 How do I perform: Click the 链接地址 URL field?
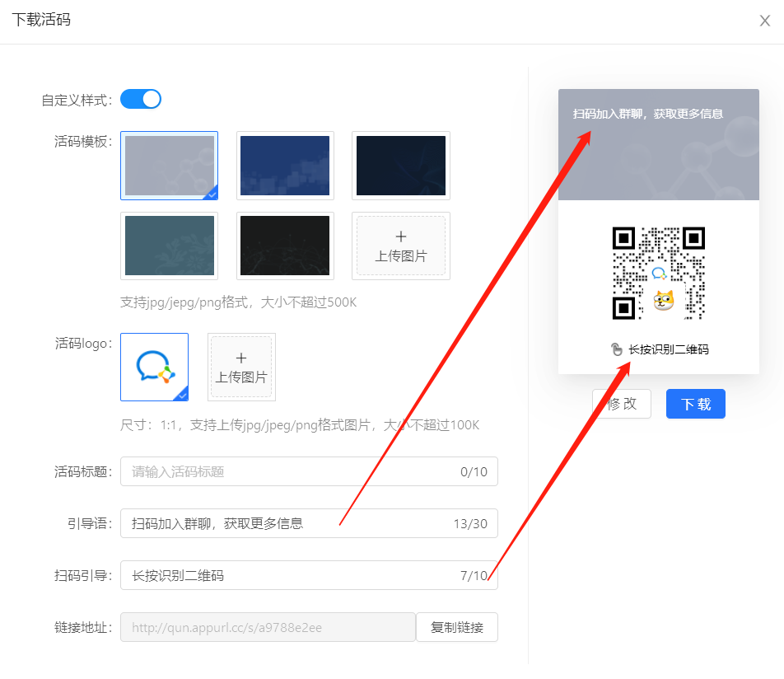[268, 627]
